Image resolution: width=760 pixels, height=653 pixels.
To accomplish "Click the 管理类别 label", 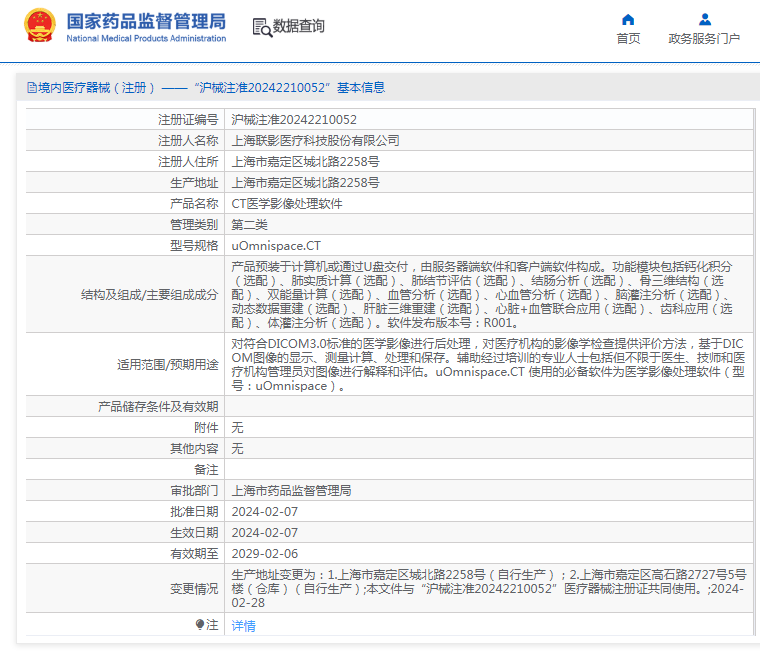I will coord(194,224).
